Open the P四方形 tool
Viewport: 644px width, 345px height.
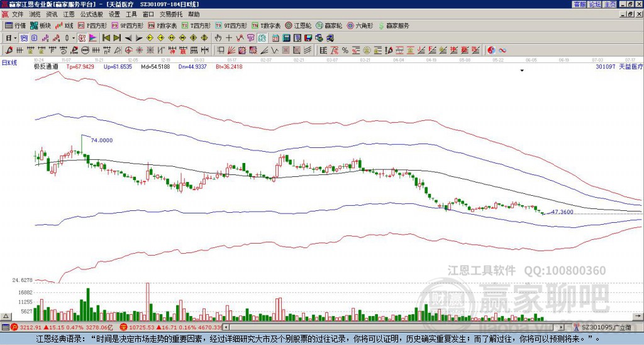92,25
